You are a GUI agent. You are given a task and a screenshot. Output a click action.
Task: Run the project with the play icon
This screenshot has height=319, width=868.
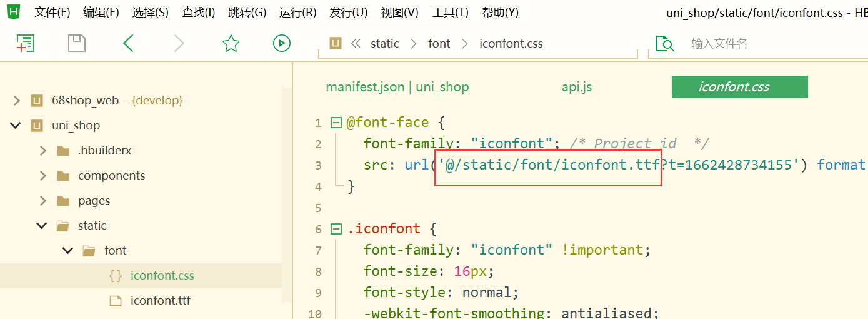(x=282, y=43)
